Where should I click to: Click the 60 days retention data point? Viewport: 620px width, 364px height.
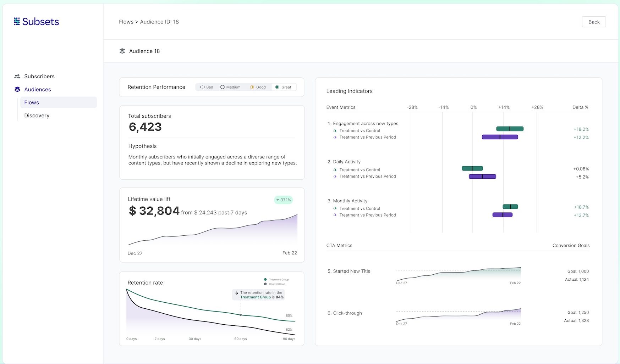[x=241, y=315]
